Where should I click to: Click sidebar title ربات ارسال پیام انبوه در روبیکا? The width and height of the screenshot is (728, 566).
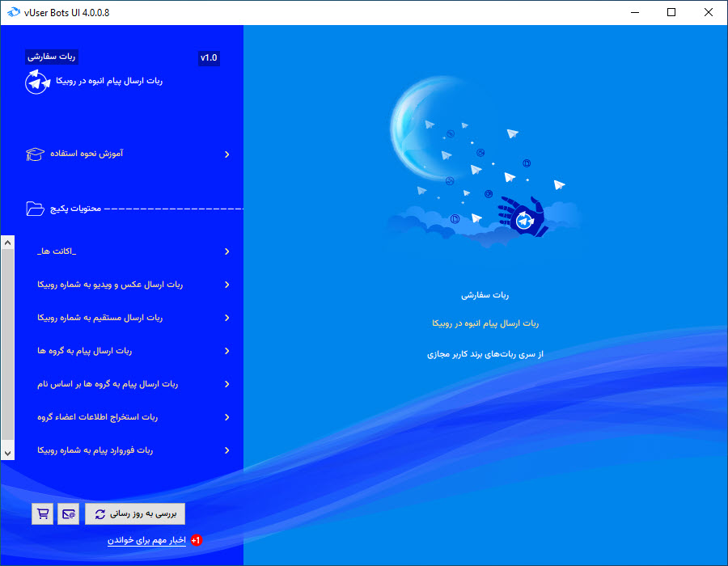point(109,81)
